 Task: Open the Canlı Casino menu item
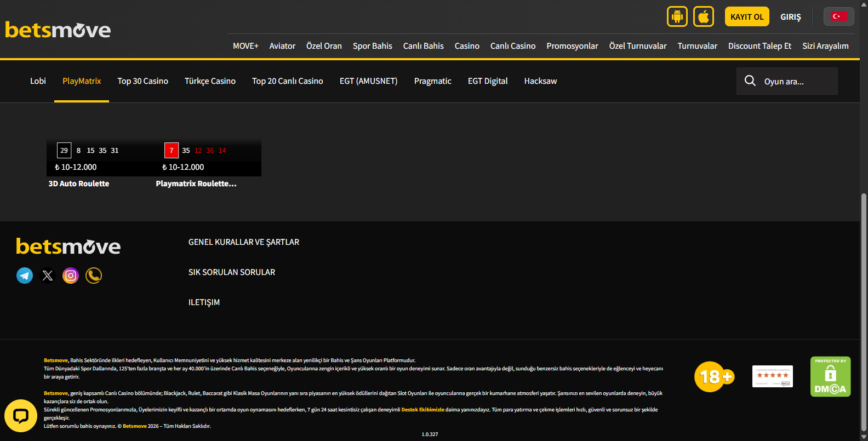512,46
